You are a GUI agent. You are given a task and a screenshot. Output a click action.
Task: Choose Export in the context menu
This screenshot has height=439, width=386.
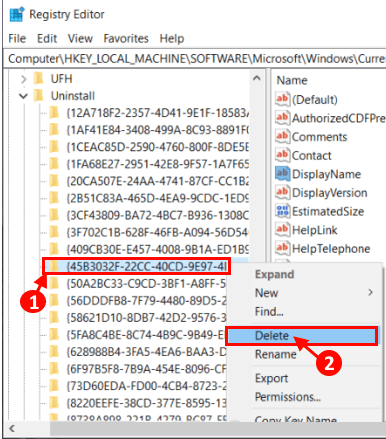(271, 378)
